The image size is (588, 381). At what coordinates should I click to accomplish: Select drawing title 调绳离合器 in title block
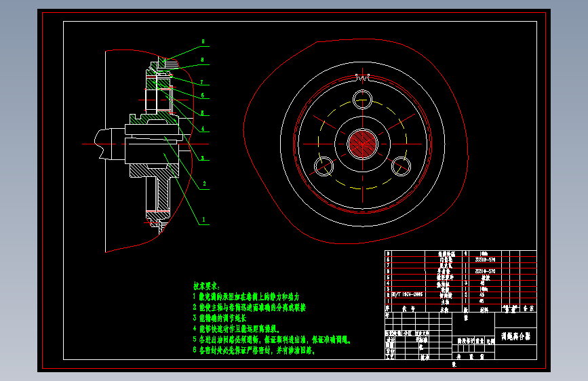point(516,336)
